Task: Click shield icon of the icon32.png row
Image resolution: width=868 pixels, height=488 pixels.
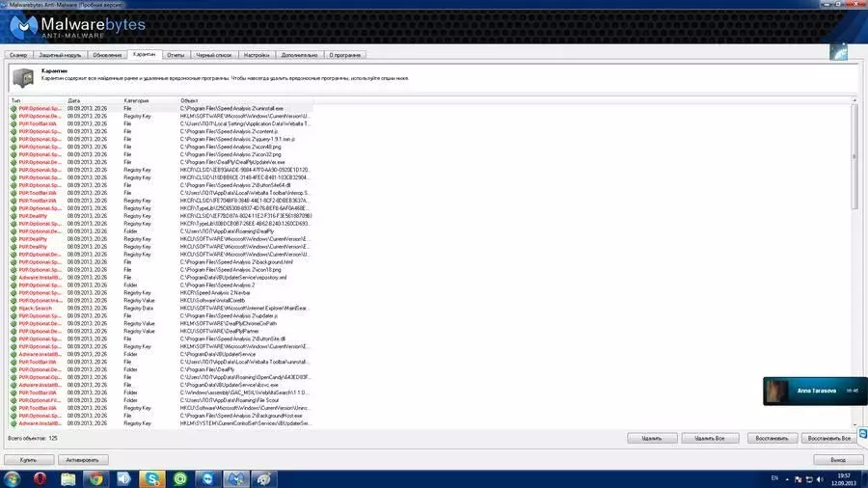Action: pyautogui.click(x=14, y=155)
